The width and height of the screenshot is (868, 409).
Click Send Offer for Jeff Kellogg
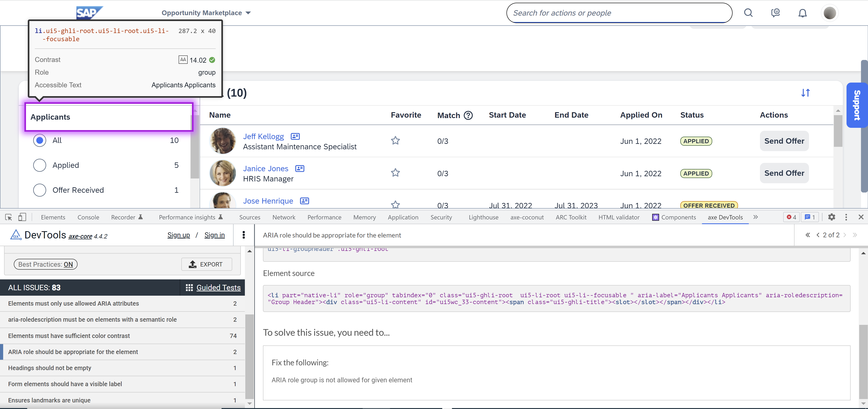click(x=784, y=141)
